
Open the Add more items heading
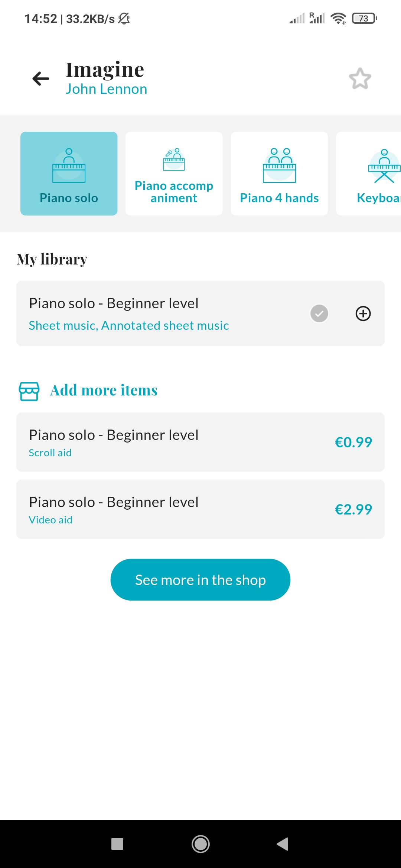[x=104, y=390]
